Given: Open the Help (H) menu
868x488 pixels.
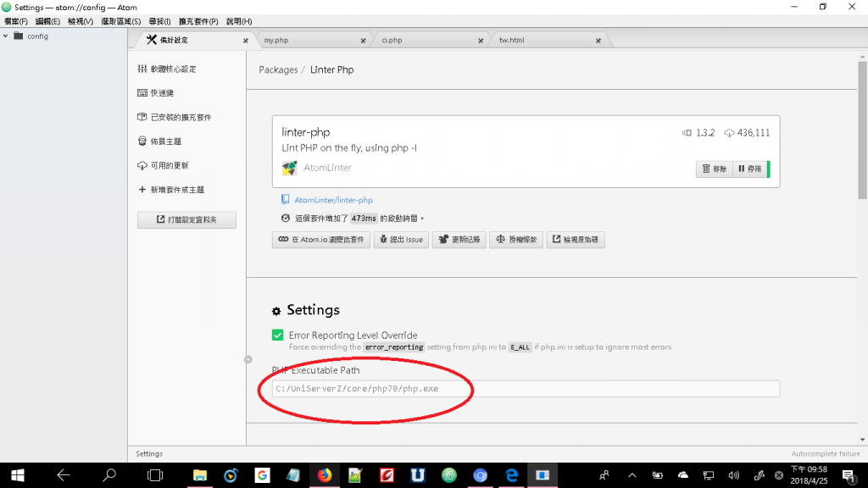Looking at the screenshot, I should [x=239, y=21].
